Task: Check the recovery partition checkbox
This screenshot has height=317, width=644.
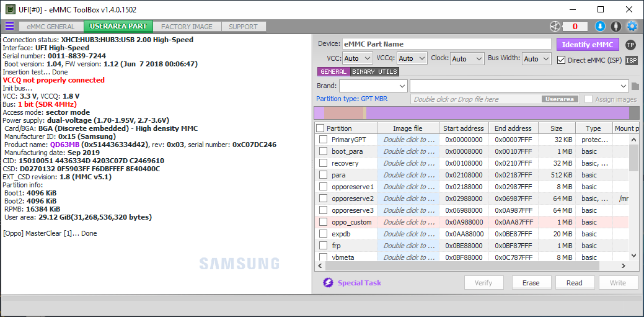Action: [x=323, y=163]
